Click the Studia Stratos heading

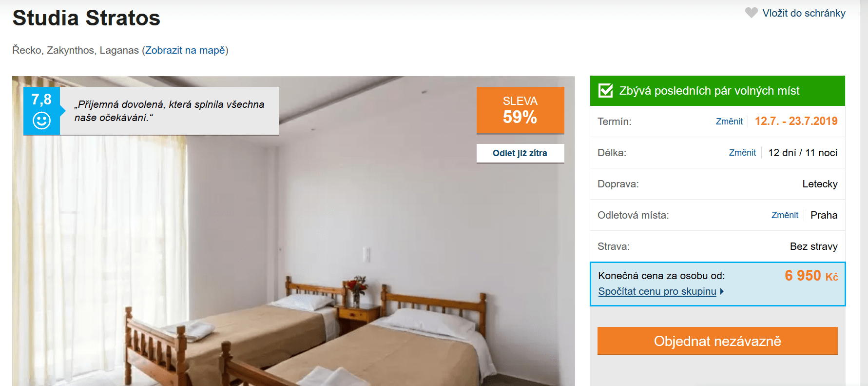tap(86, 18)
